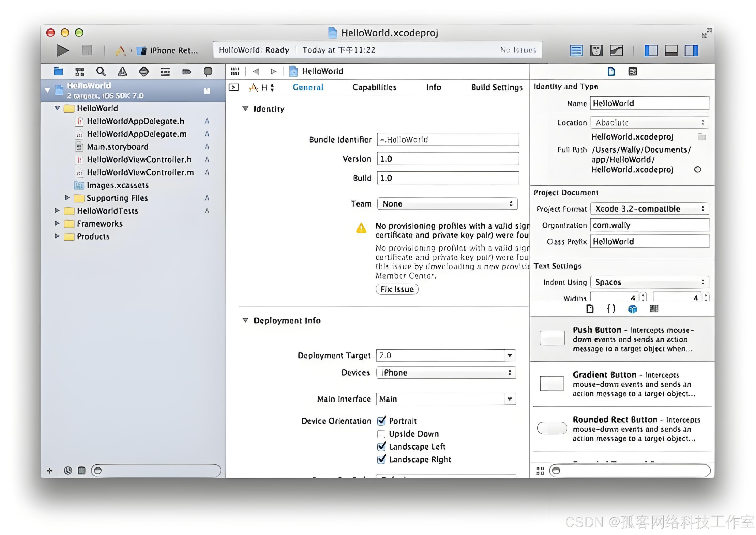Show the Media library icon

653,309
